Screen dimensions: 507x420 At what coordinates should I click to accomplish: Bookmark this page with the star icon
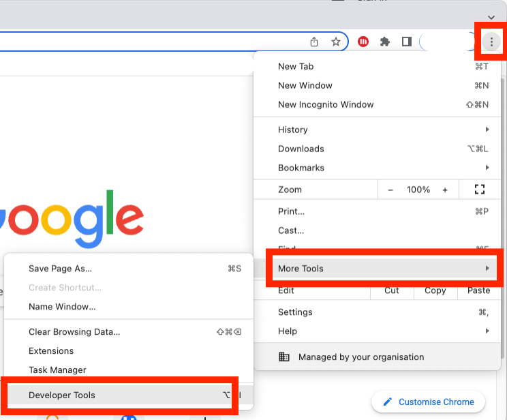[x=336, y=42]
